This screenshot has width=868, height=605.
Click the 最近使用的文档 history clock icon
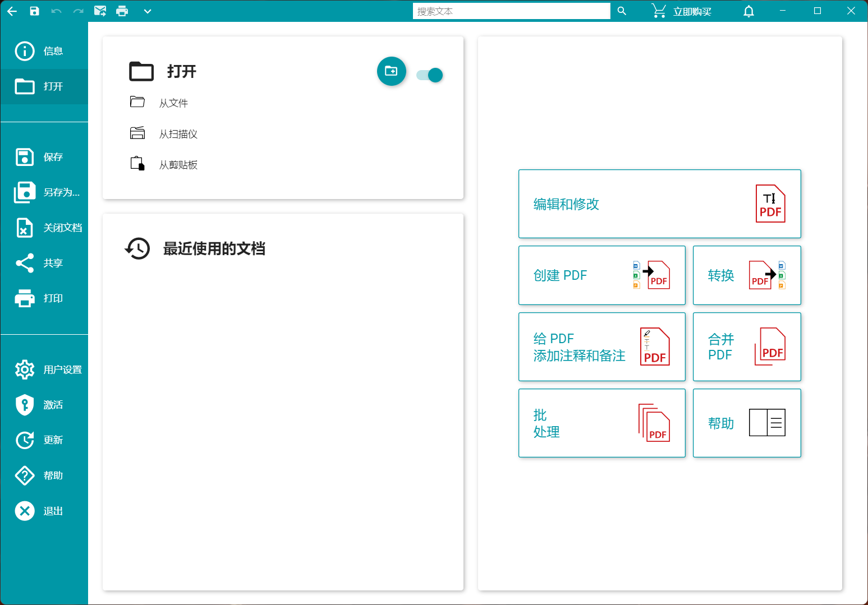(x=137, y=248)
